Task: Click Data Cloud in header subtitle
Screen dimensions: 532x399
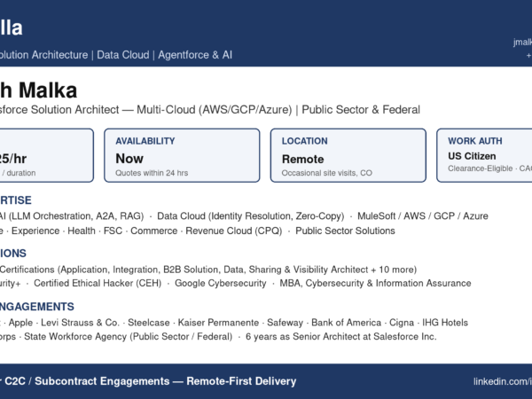Action: coord(123,55)
